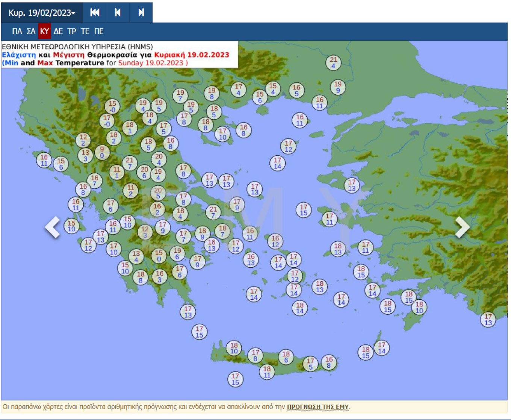The width and height of the screenshot is (511, 420).
Task: Go to the previous day using the toolbar
Action: [118, 13]
